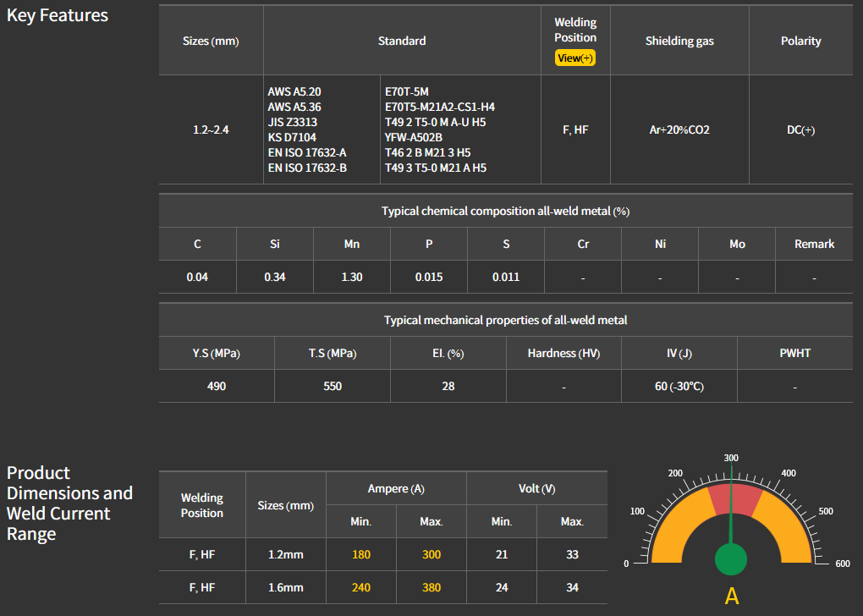Click the red zone of the gauge
Screen dimensions: 863x616
[732, 500]
